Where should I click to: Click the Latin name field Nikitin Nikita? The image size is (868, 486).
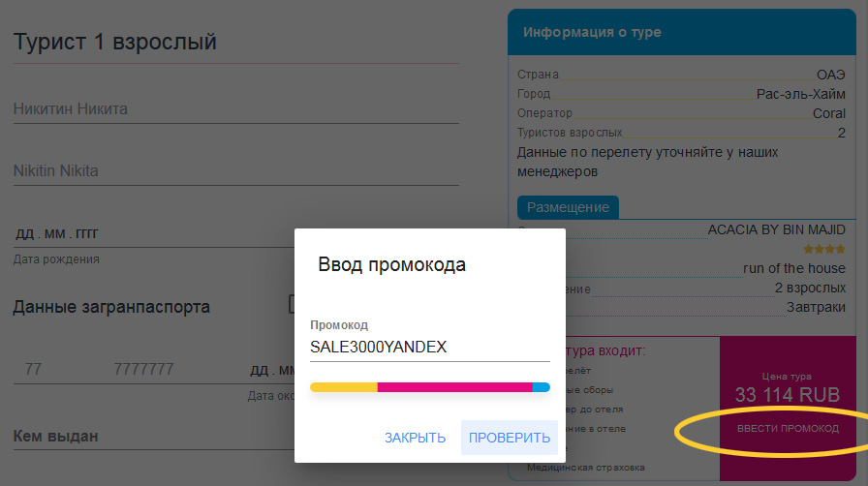(236, 171)
